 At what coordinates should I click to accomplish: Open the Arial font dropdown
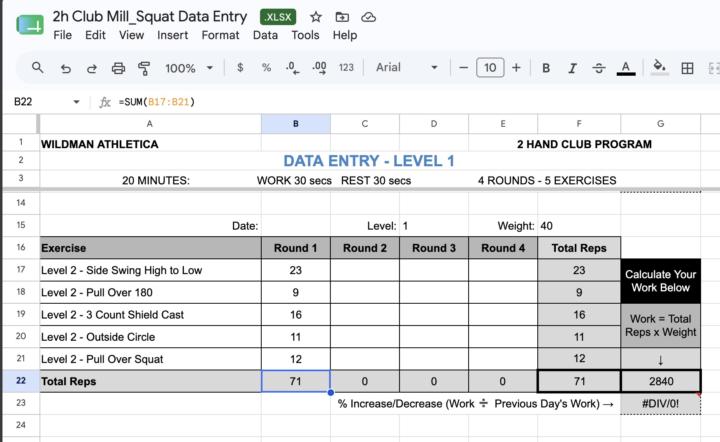click(406, 67)
